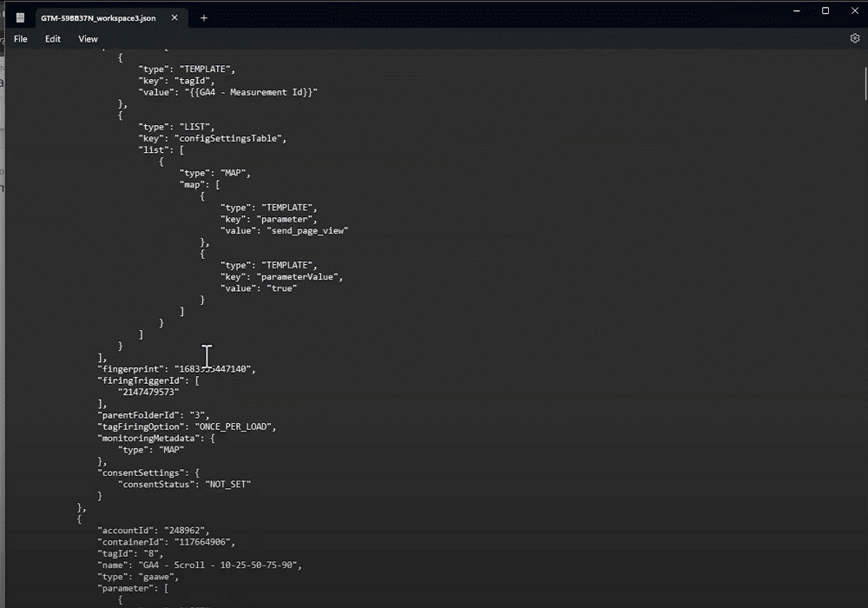Open the File menu
This screenshot has height=608, width=868.
[x=20, y=38]
